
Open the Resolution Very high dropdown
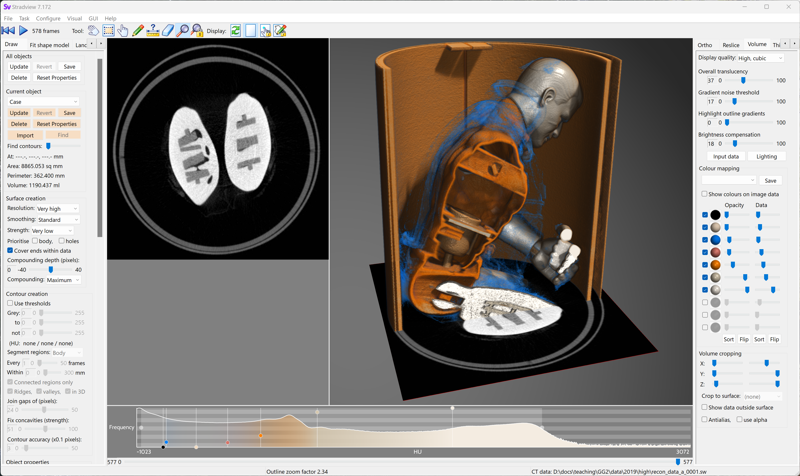pyautogui.click(x=57, y=209)
